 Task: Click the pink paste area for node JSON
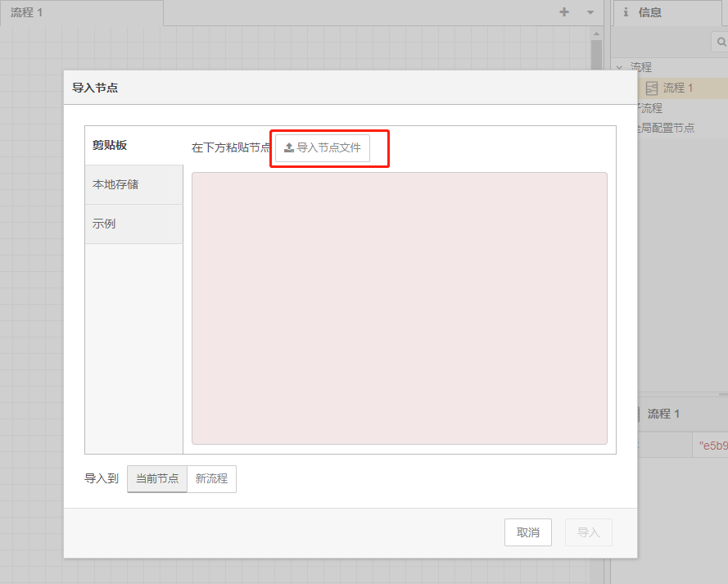pyautogui.click(x=399, y=309)
